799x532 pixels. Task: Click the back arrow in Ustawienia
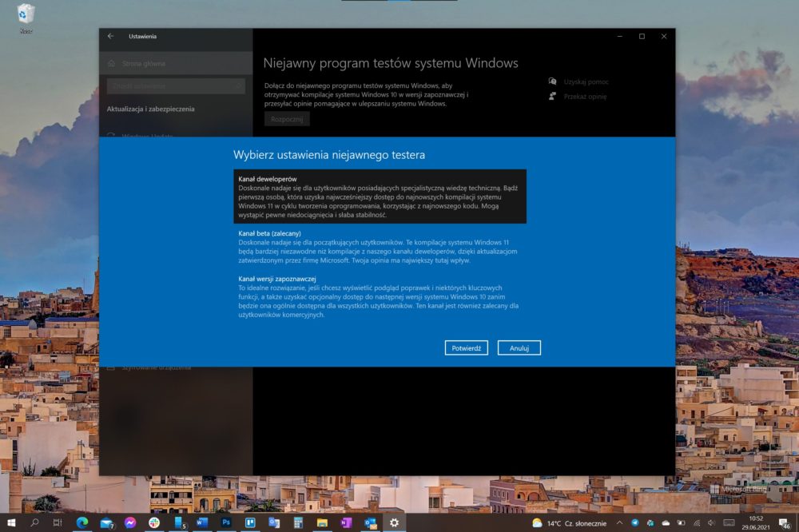point(111,36)
